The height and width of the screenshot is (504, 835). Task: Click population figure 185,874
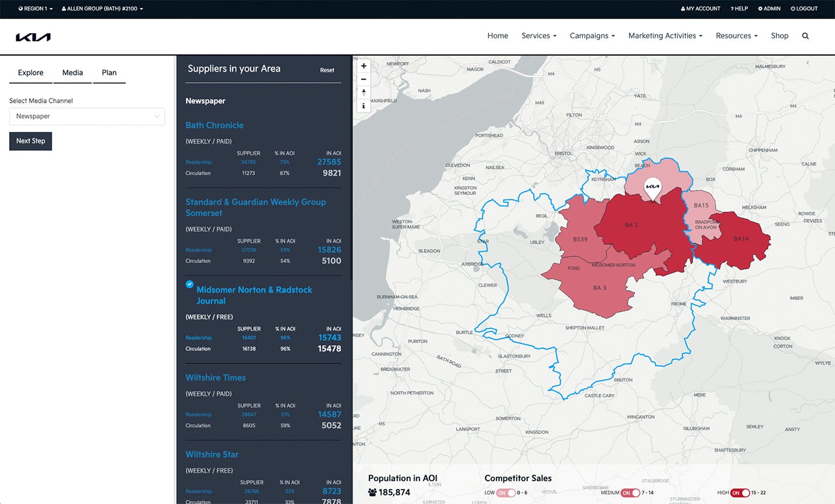pos(394,492)
